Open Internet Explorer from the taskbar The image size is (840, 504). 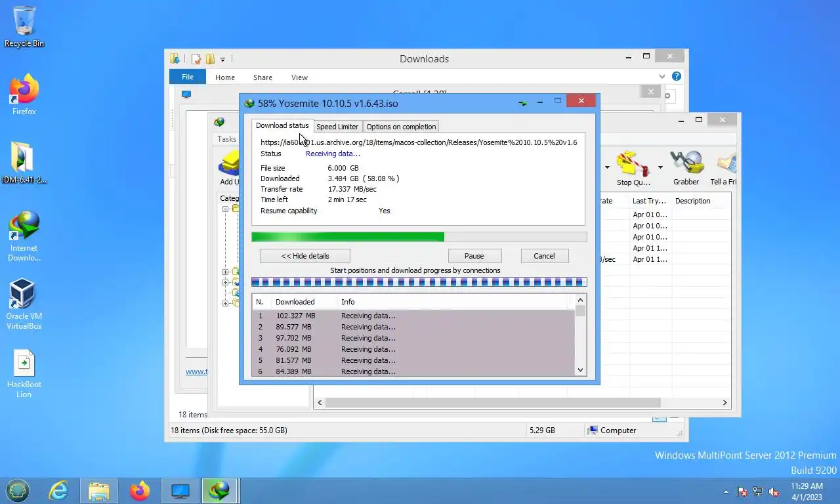[x=58, y=491]
